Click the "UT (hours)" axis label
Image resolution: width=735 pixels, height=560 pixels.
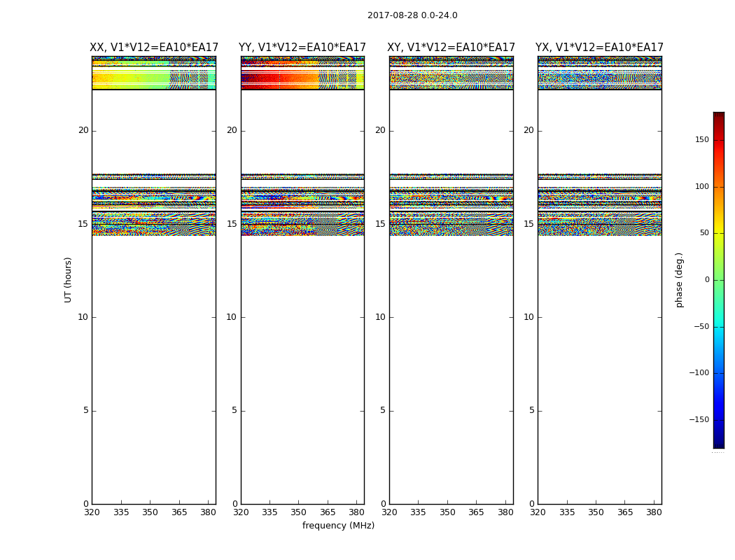coord(69,280)
